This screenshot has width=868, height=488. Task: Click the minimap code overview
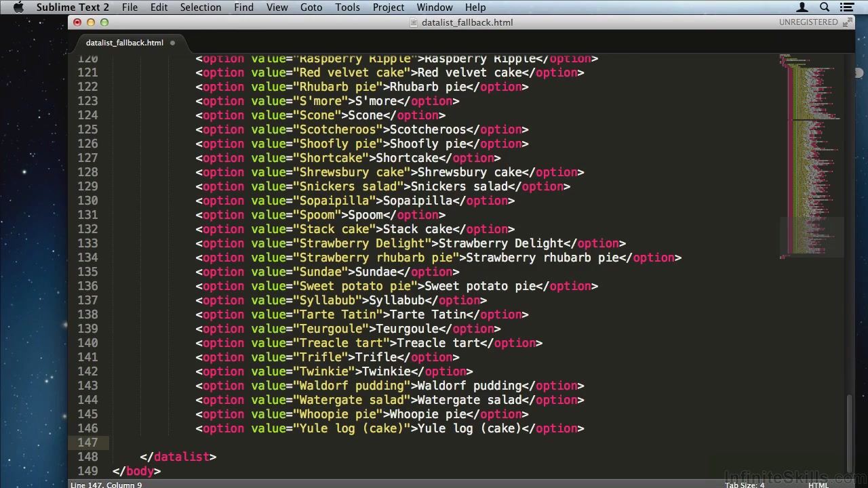[x=812, y=156]
